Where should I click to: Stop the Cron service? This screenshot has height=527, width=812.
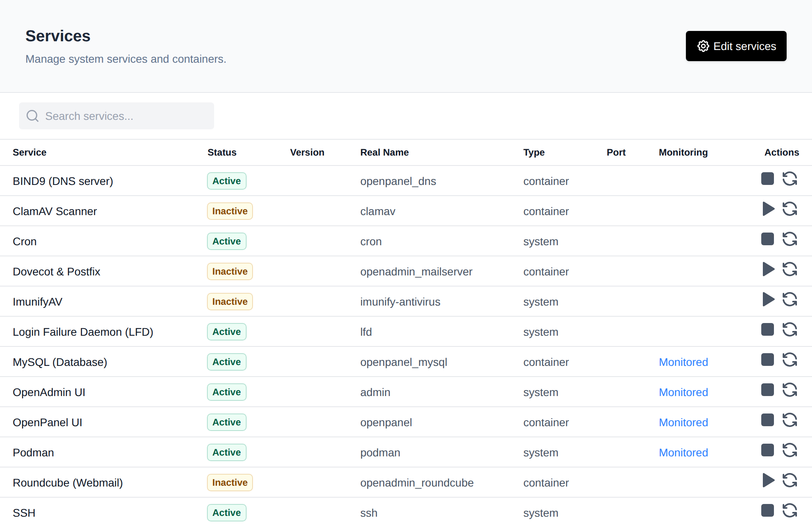tap(768, 239)
